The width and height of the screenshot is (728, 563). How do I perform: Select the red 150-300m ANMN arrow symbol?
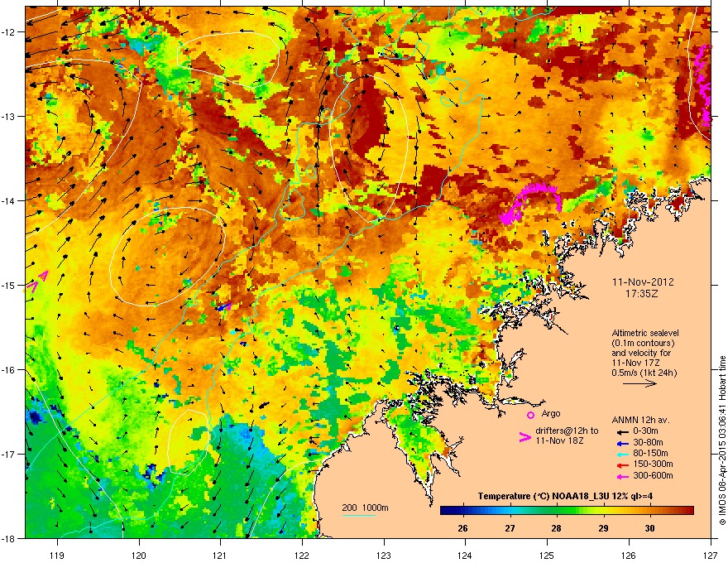(x=622, y=464)
